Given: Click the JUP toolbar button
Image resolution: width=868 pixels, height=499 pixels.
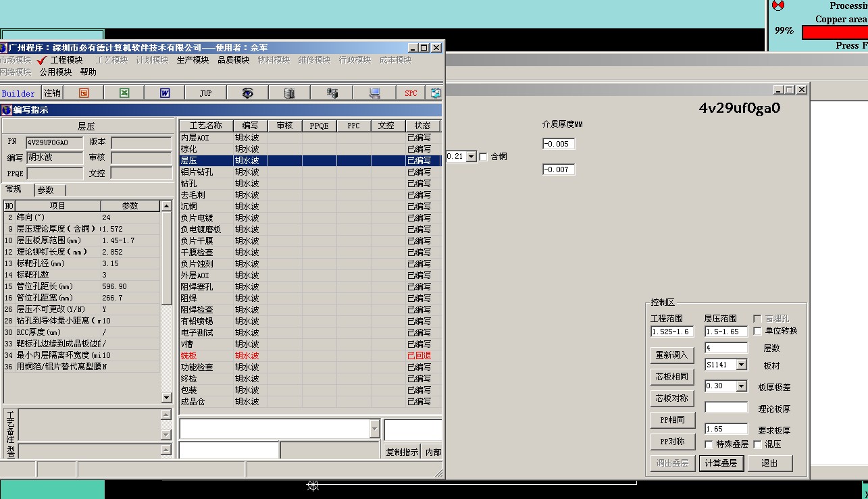Looking at the screenshot, I should [x=205, y=93].
